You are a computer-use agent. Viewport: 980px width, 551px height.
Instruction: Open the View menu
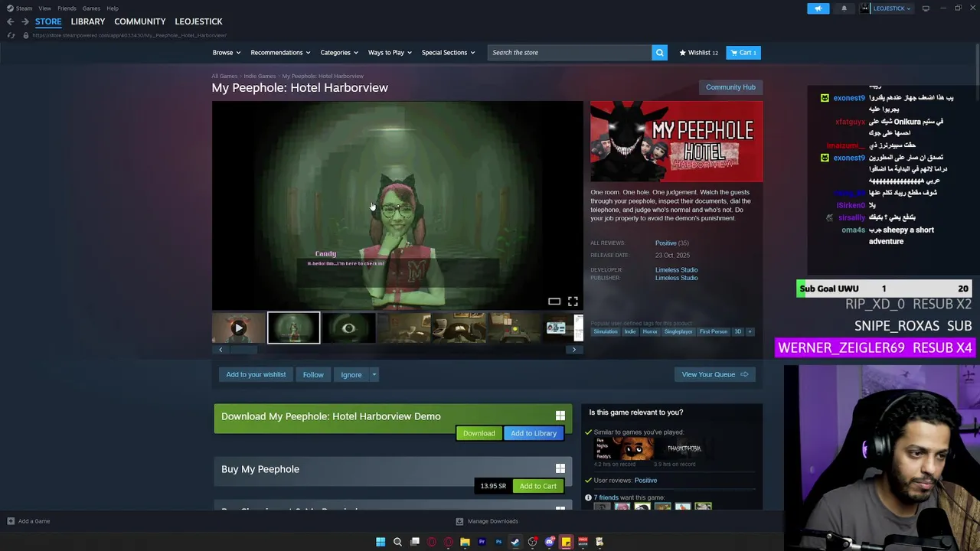pos(44,8)
